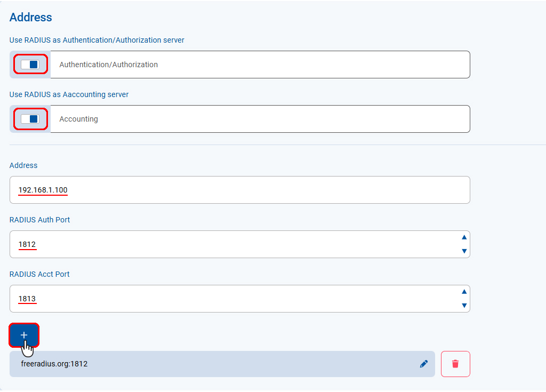Toggle the Authentication/Authorization switch
The image size is (546, 392).
pyautogui.click(x=30, y=65)
